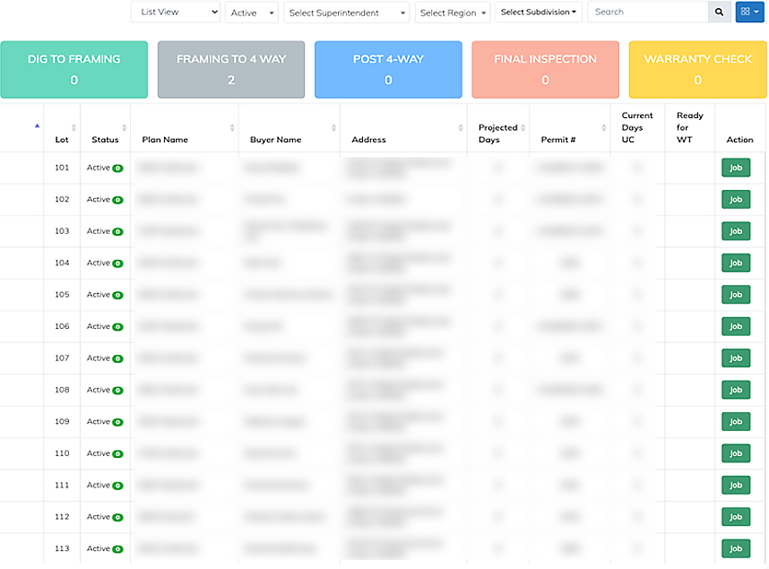Image resolution: width=769 pixels, height=569 pixels.
Task: Select the Post 4-Way stage card
Action: point(388,69)
